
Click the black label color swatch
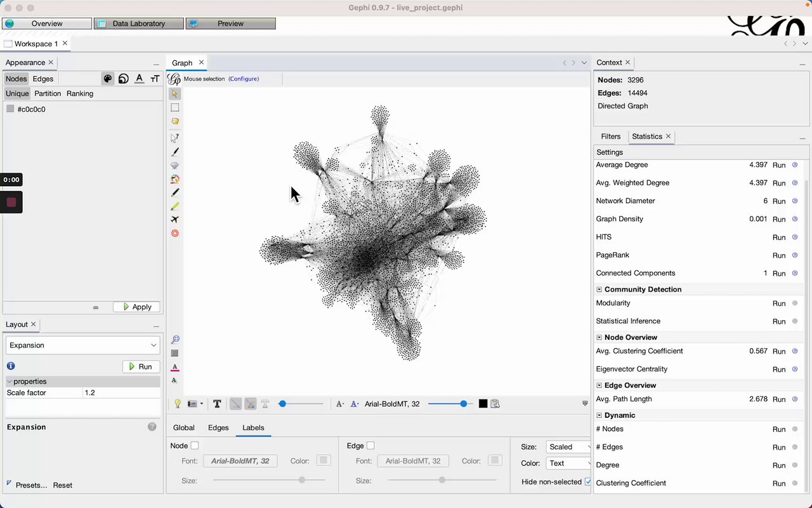point(483,404)
